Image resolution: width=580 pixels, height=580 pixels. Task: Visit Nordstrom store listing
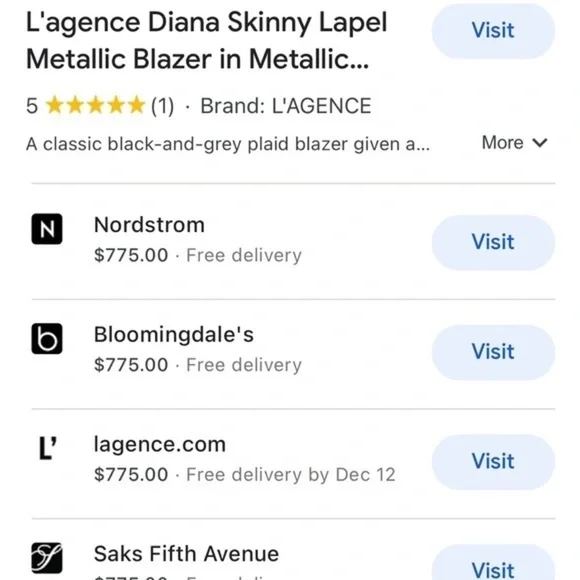coord(493,243)
